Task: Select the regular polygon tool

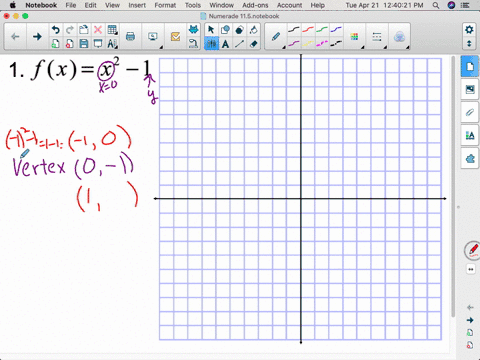Action: (x=239, y=30)
